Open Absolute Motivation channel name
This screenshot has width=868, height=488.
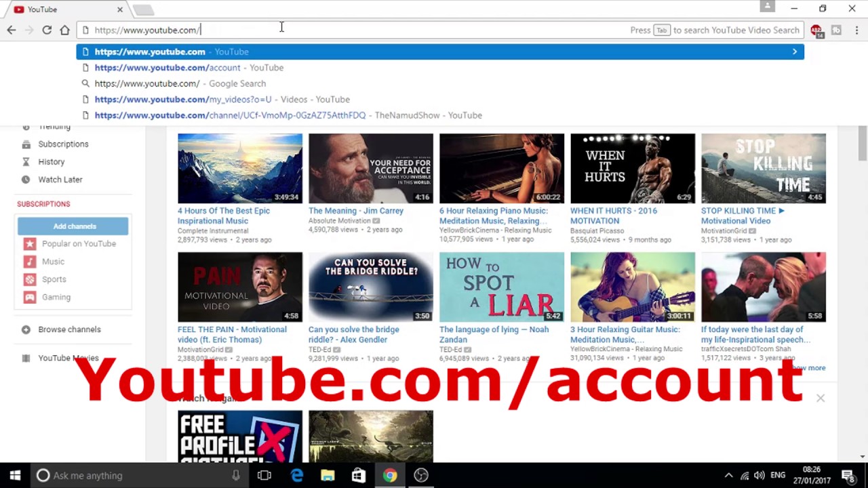[x=339, y=221]
